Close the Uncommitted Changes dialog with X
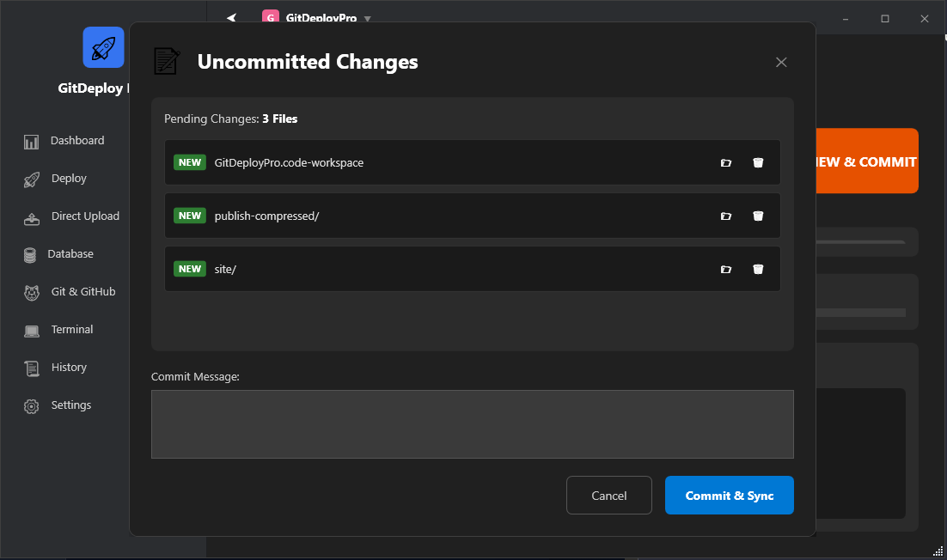 (x=781, y=62)
